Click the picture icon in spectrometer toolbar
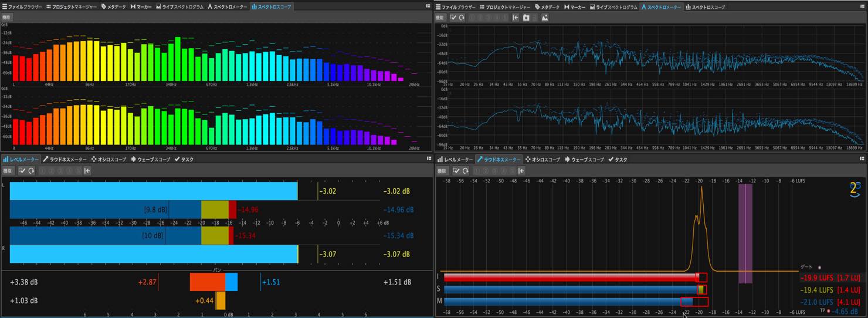Screen dimensions: 868x318 545,18
